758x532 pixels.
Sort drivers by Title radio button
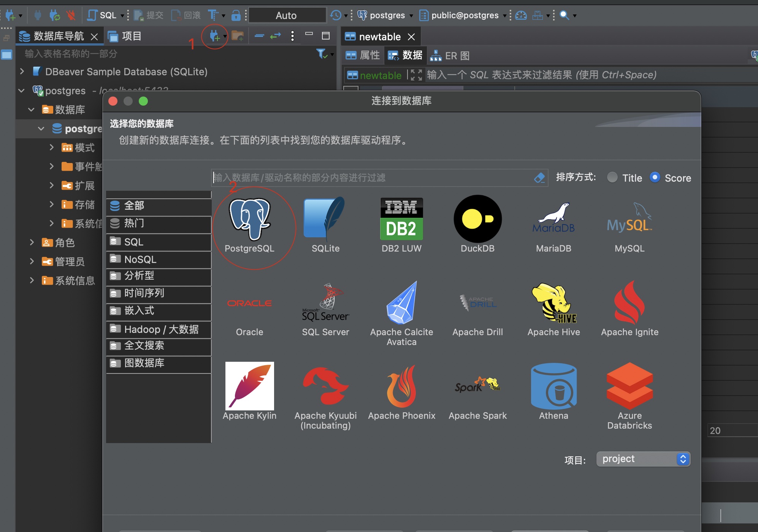pyautogui.click(x=612, y=177)
